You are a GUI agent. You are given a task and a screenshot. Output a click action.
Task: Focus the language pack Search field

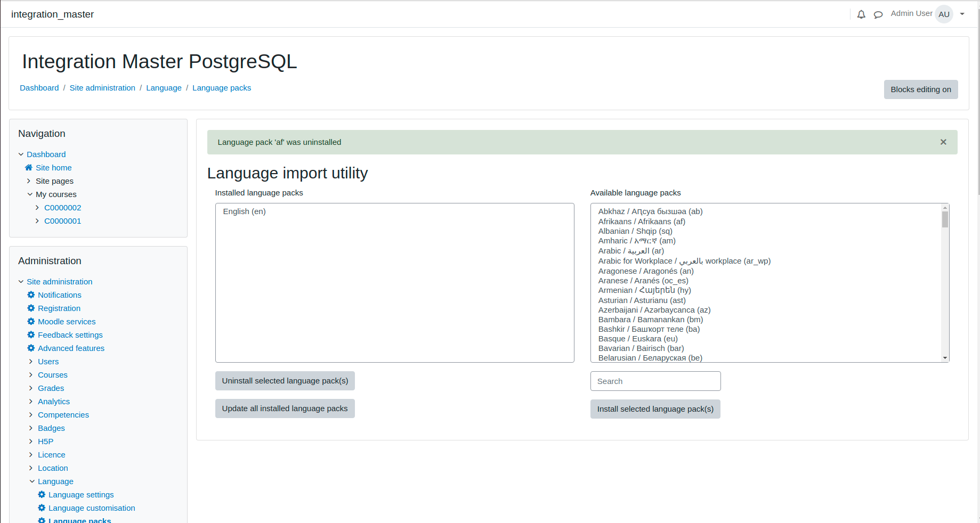[x=655, y=381]
